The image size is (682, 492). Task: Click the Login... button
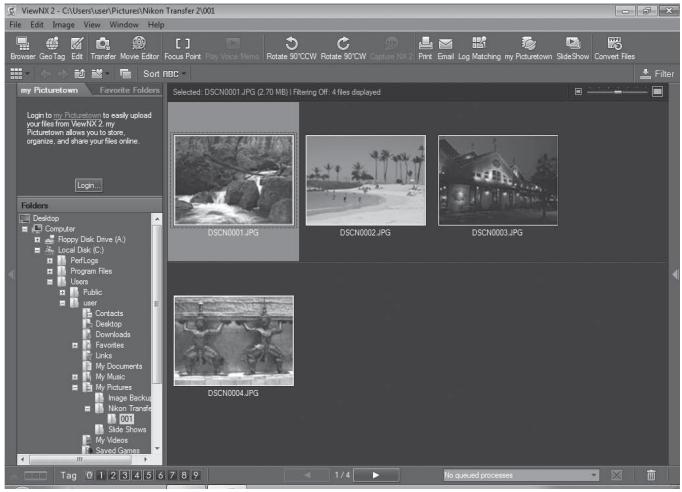(x=89, y=185)
